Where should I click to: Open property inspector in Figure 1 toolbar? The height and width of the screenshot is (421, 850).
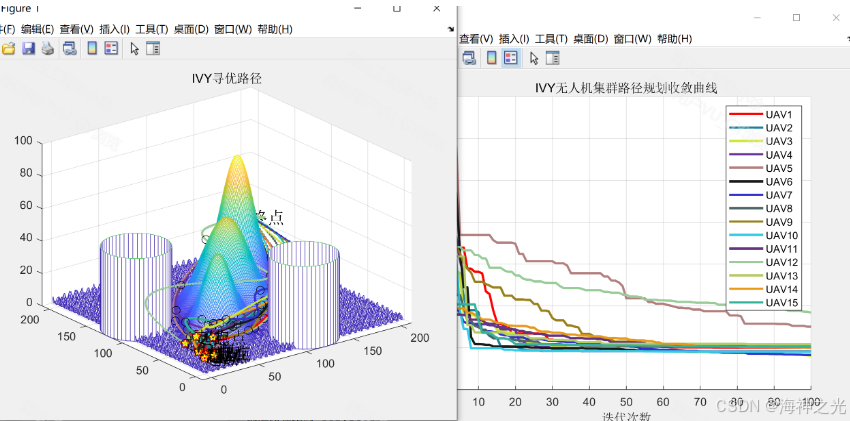(x=153, y=49)
